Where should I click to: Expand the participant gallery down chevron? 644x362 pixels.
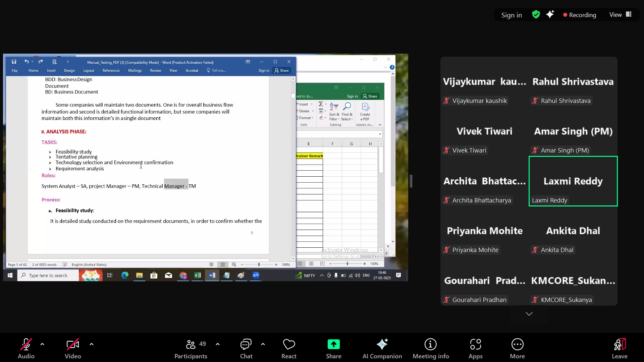[x=529, y=314]
